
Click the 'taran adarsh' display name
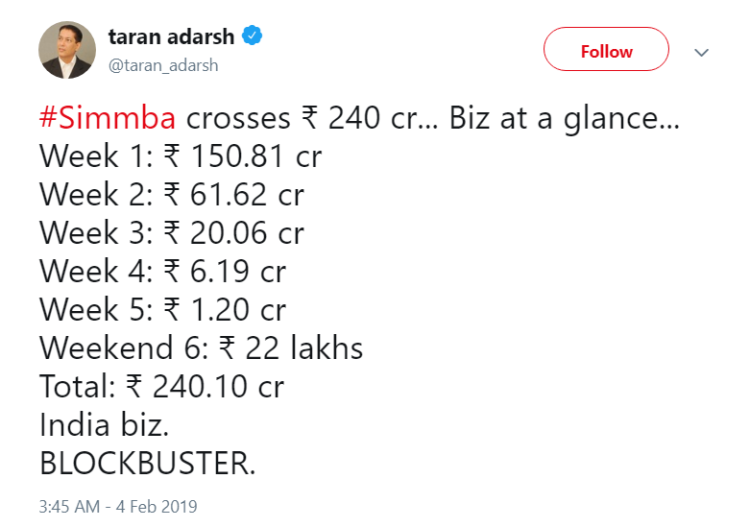(171, 37)
